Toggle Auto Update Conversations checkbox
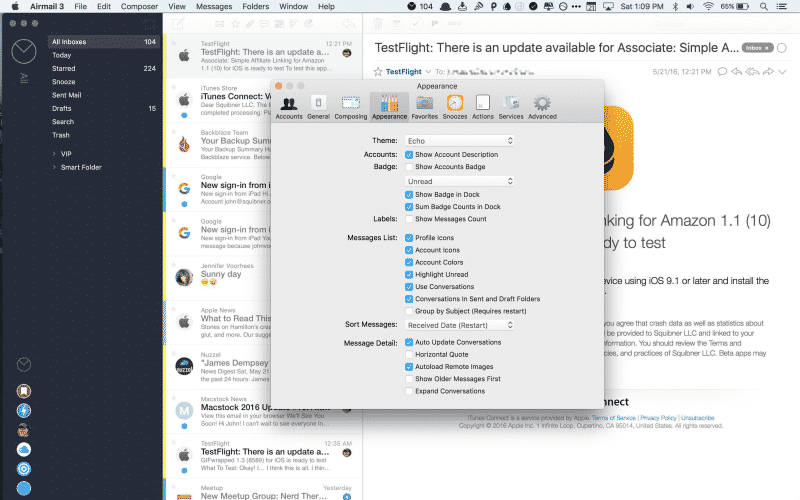This screenshot has height=500, width=800. pos(409,342)
